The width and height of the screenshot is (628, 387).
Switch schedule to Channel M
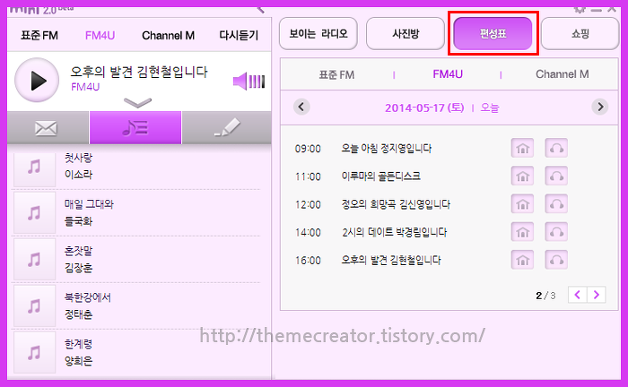tap(562, 74)
